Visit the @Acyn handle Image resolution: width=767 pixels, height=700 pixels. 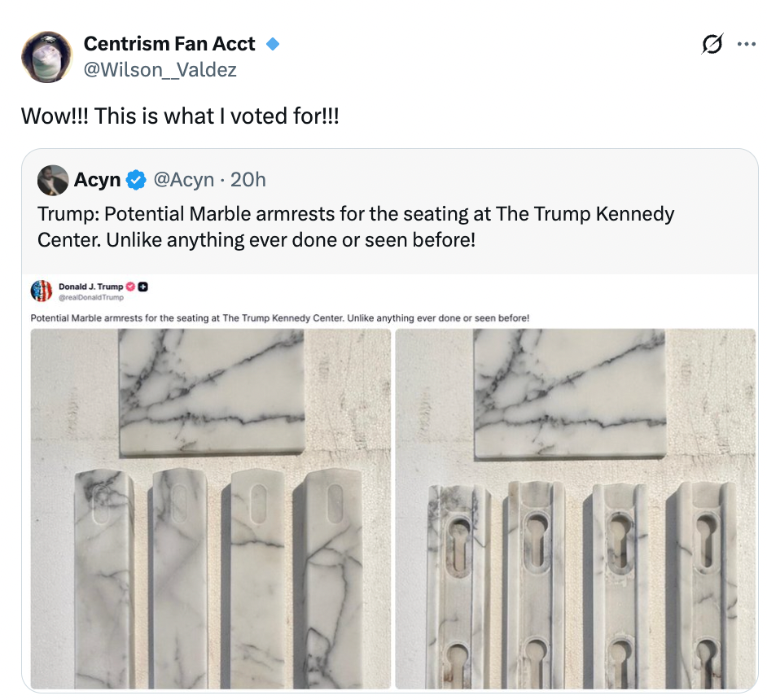tap(184, 180)
